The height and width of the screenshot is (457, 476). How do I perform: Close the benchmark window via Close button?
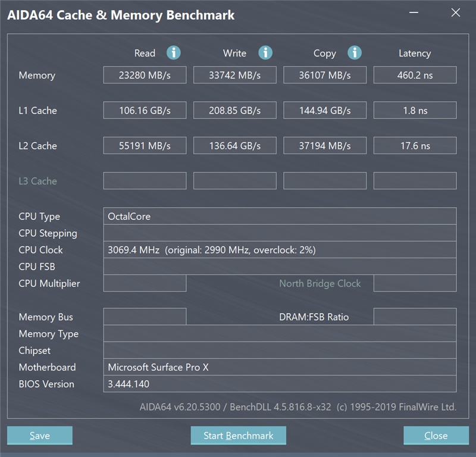(x=435, y=436)
